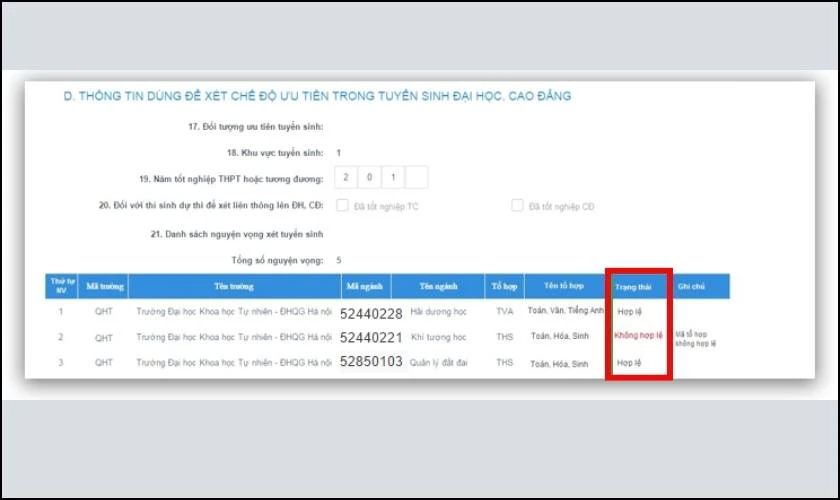Screen dimensions: 840x500
Task: Check the 'Đã tốt nghiệp TC' checkbox
Action: tap(343, 206)
